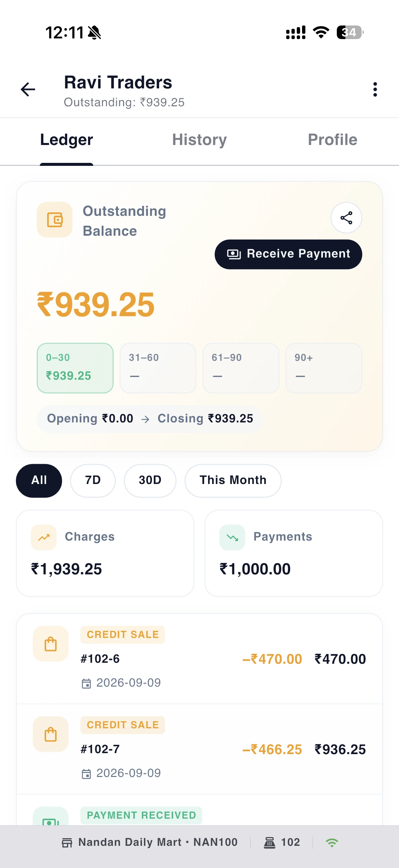Select the This Month filter chip
The image size is (399, 868).
(233, 480)
